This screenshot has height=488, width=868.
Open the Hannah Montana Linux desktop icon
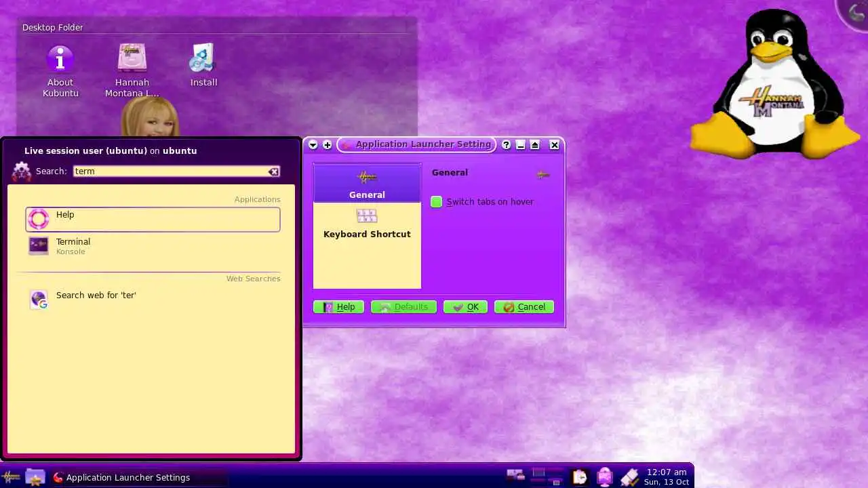132,70
